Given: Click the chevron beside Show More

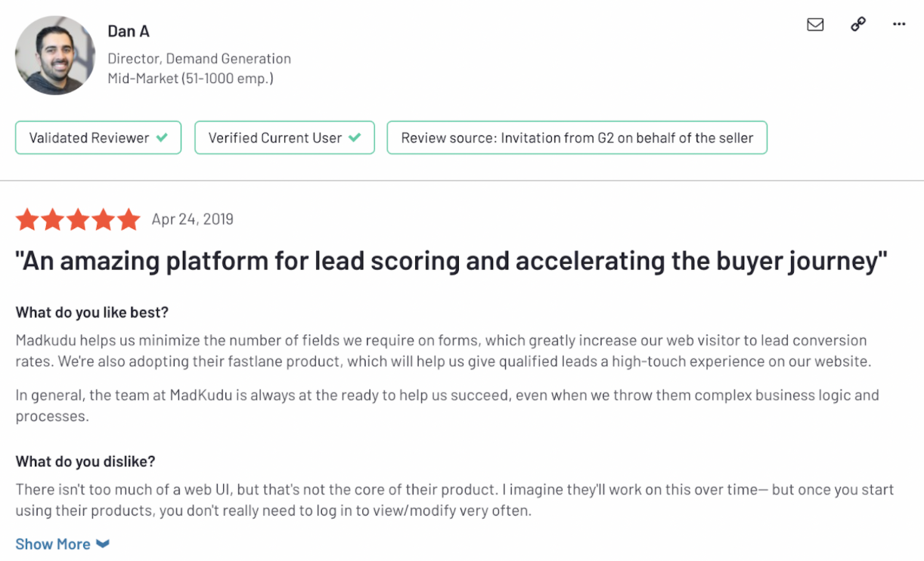Looking at the screenshot, I should (x=103, y=544).
